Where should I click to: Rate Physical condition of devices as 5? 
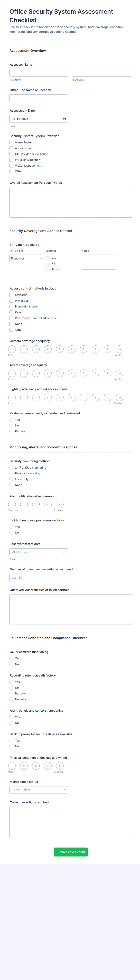pos(60,766)
